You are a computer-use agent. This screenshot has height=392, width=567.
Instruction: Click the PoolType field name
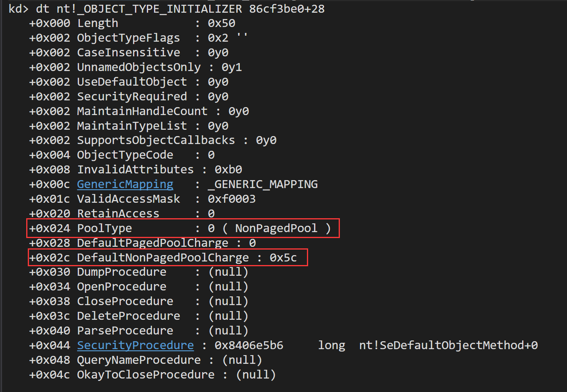tap(104, 229)
